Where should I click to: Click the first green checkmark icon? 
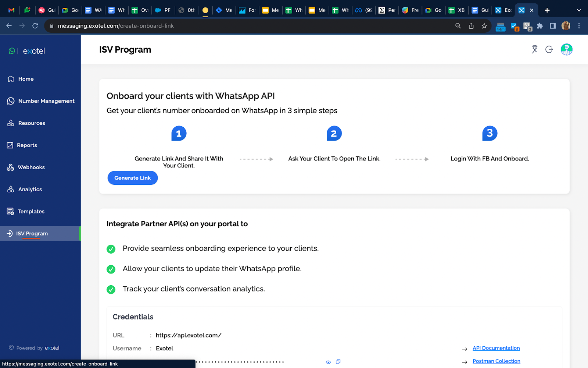tap(111, 249)
